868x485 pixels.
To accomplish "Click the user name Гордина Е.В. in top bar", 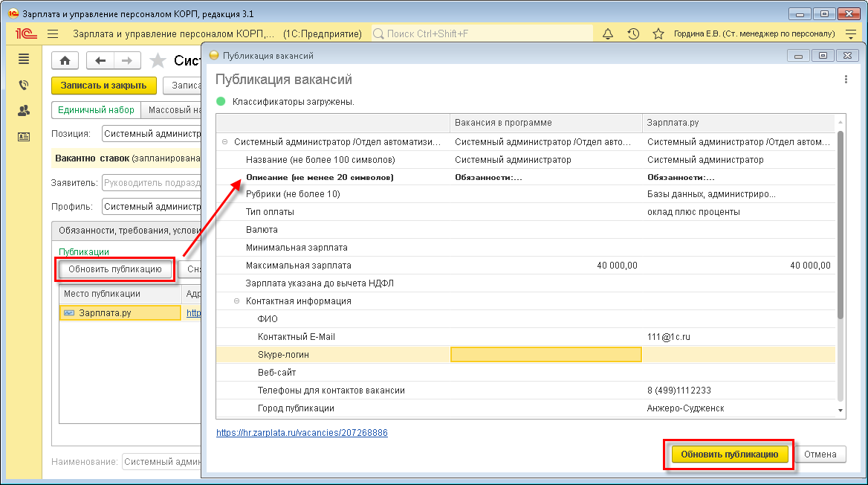I will (754, 33).
